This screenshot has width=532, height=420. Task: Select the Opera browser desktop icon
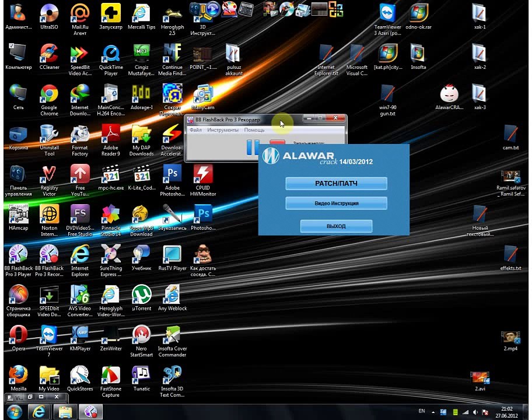pyautogui.click(x=18, y=338)
